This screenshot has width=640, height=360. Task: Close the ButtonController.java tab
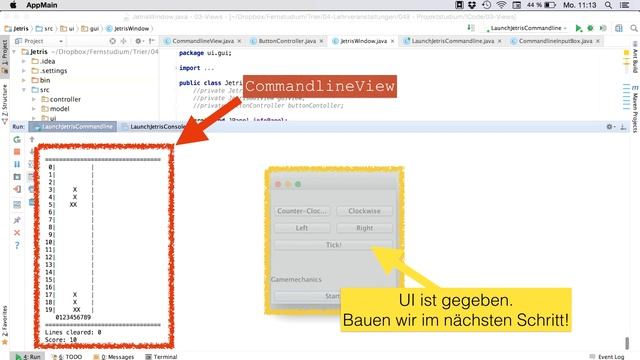[322, 41]
